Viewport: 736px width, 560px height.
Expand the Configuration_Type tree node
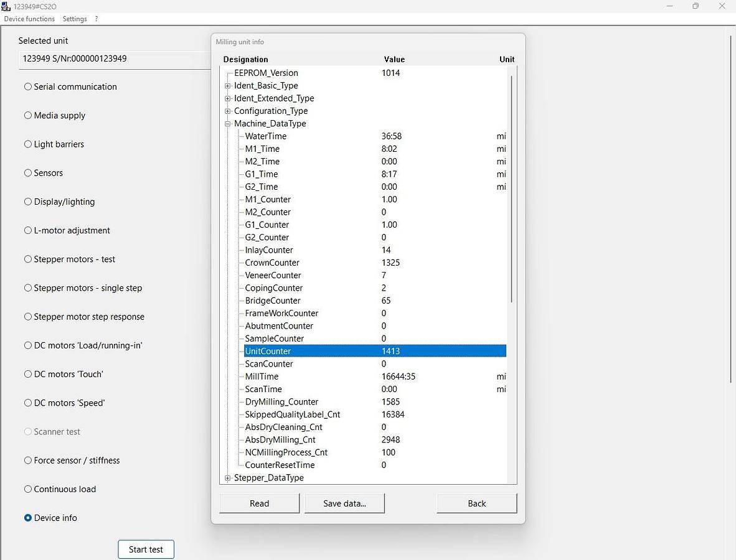click(228, 111)
